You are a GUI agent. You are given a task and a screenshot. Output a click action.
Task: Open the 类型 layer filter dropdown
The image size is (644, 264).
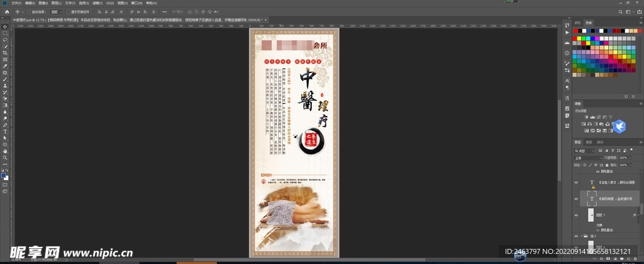point(584,151)
